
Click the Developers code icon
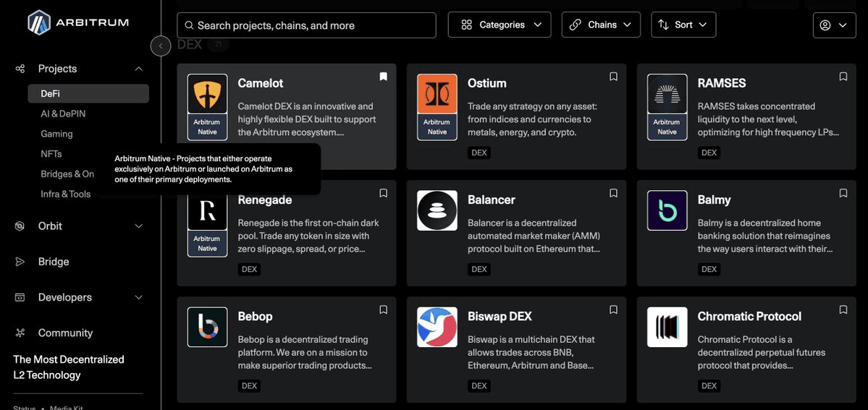click(20, 297)
